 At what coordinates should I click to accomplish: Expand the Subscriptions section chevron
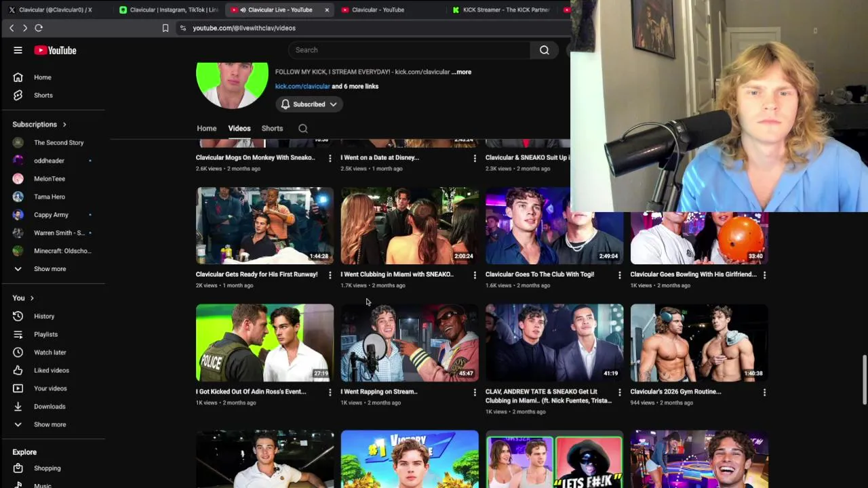pos(64,125)
